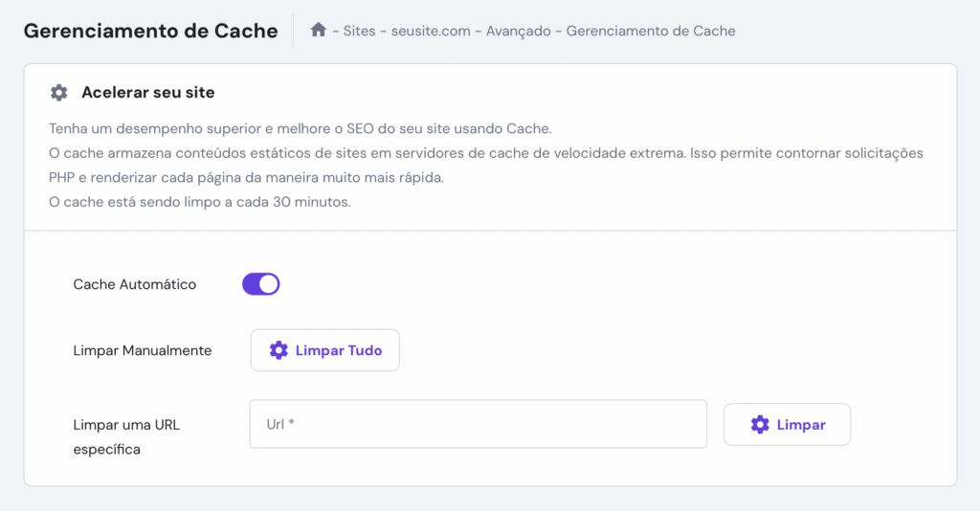The height and width of the screenshot is (511, 980).
Task: Click the Limpar Manualmente label
Action: coord(143,350)
